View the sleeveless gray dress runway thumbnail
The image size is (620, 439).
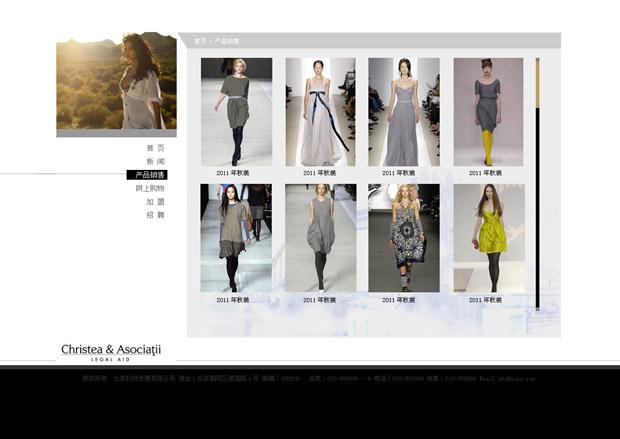(x=320, y=238)
